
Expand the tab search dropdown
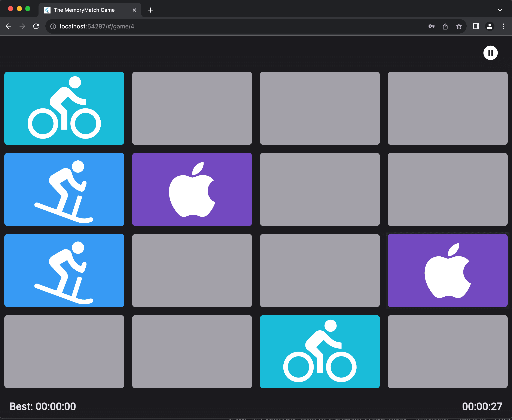[x=500, y=10]
